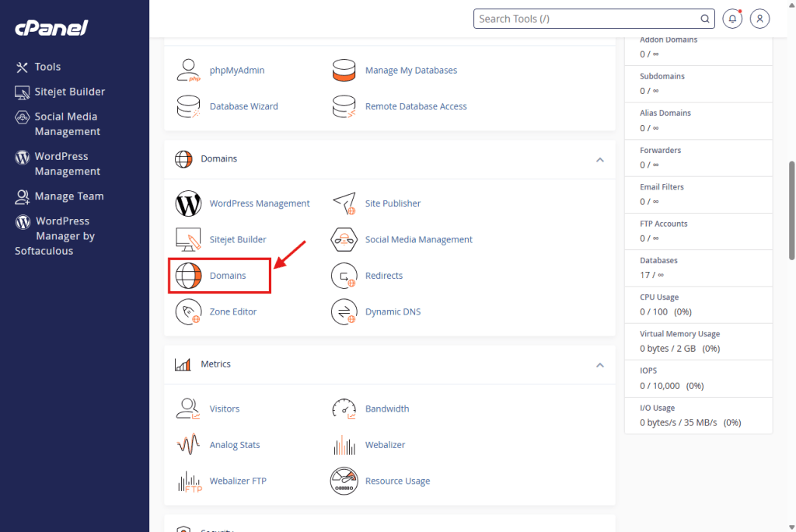This screenshot has height=532, width=796.
Task: Open the user account profile icon
Action: (x=760, y=19)
